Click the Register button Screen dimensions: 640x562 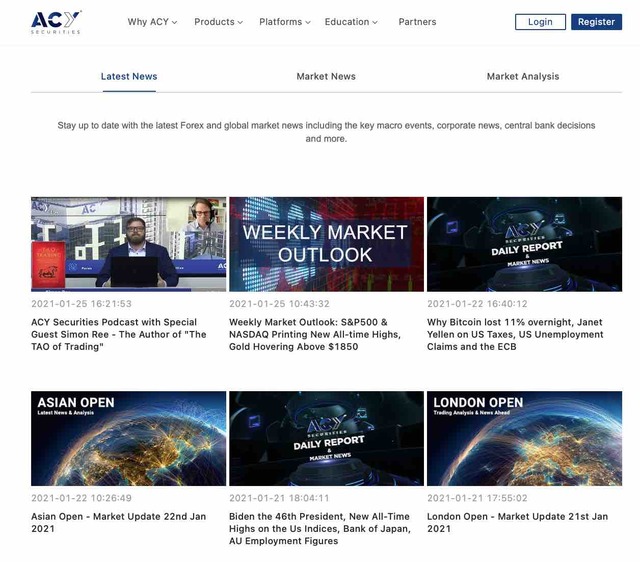click(596, 22)
